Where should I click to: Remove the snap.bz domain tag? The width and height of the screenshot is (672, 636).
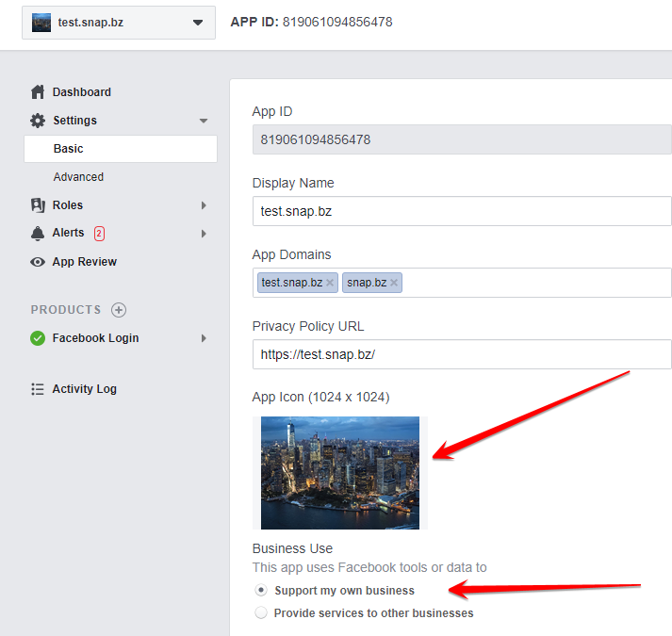(394, 283)
